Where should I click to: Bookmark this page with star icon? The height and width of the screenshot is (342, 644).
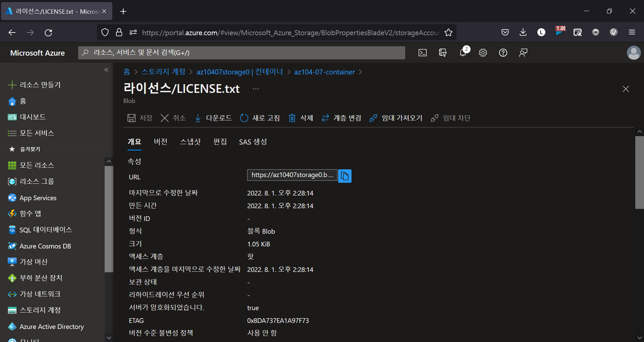click(x=448, y=32)
